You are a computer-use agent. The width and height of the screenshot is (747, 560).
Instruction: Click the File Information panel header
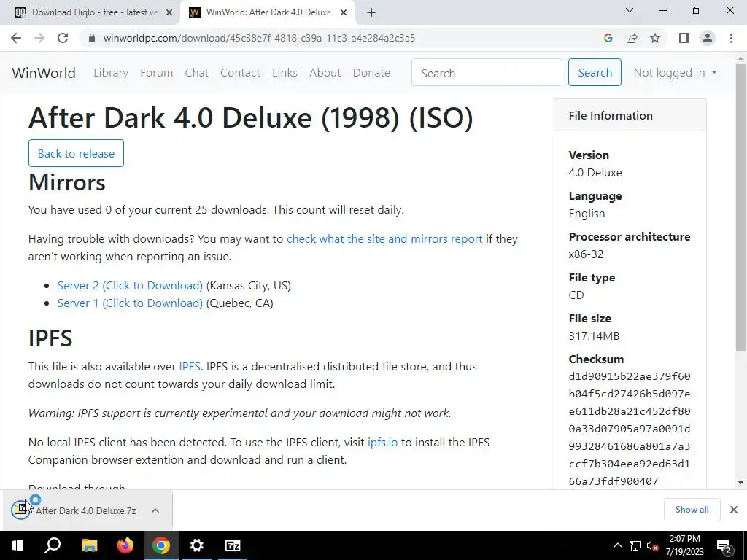(x=630, y=116)
